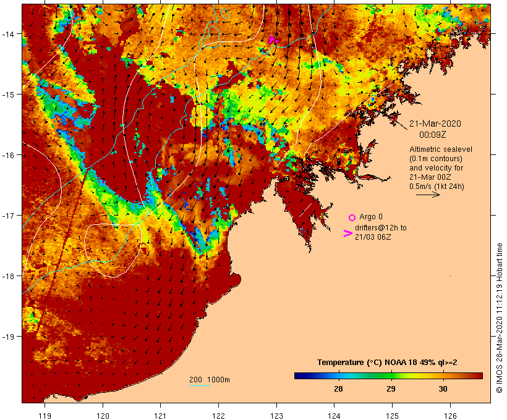Click the 'and velocity for' text

point(436,168)
